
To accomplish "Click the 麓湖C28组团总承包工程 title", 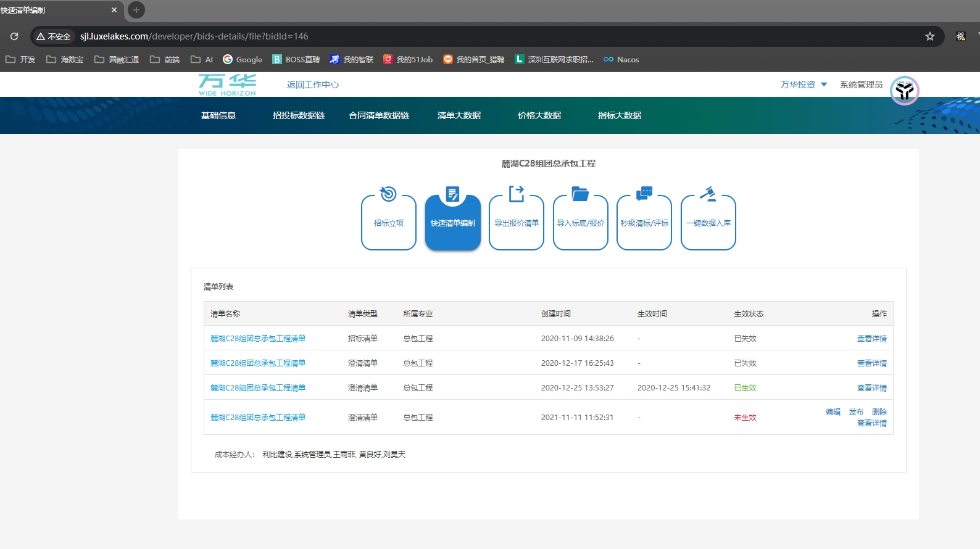I will pos(549,163).
